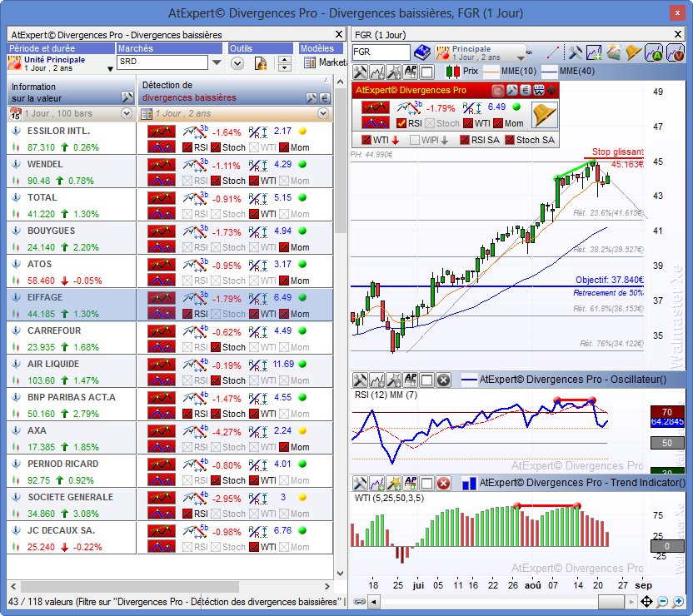
Task: Select the Marchés section header
Action: pyautogui.click(x=169, y=48)
